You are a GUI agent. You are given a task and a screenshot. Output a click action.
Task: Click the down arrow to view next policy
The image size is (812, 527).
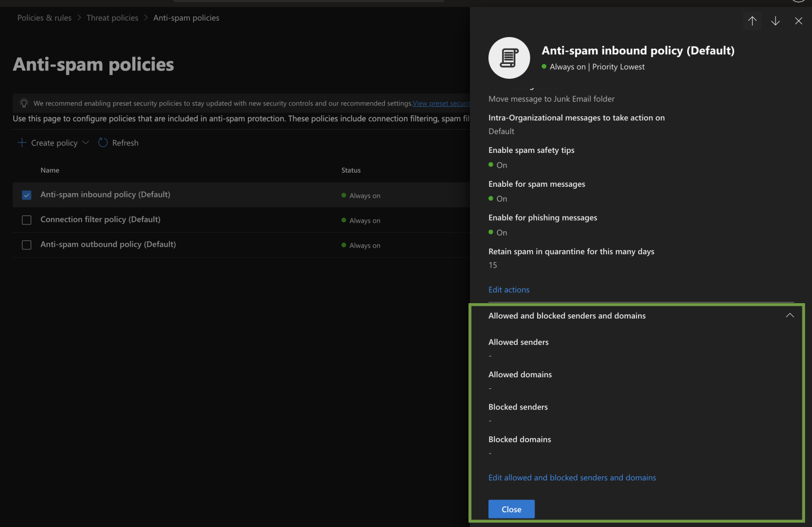coord(776,21)
